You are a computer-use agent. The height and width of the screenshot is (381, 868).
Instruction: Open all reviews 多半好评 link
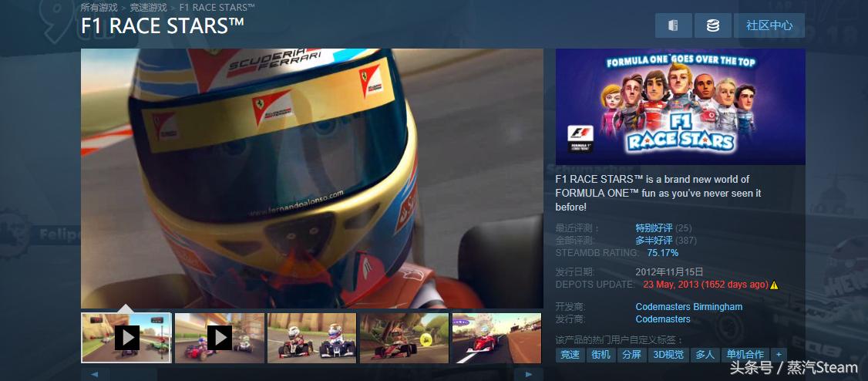[x=654, y=241]
